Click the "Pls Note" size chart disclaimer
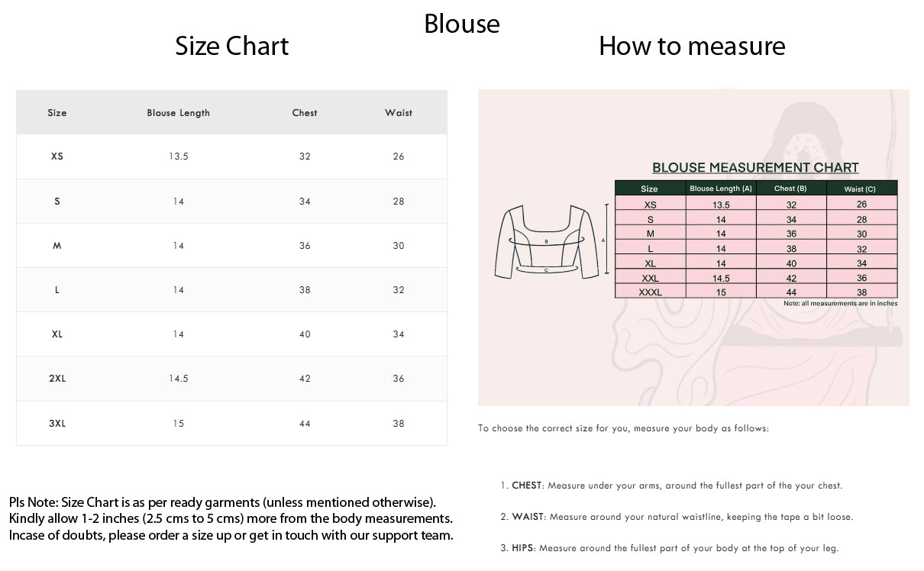Image resolution: width=924 pixels, height=571 pixels. click(x=231, y=518)
